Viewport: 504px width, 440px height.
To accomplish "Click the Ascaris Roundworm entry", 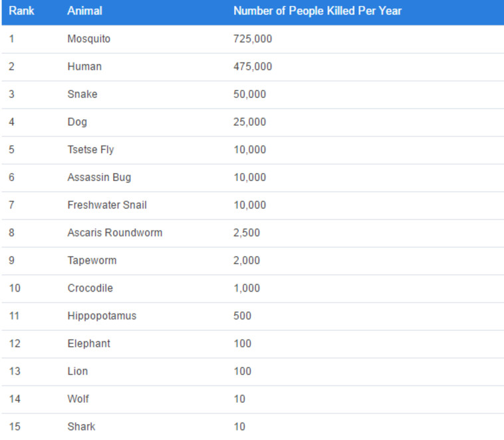I will 114,233.
